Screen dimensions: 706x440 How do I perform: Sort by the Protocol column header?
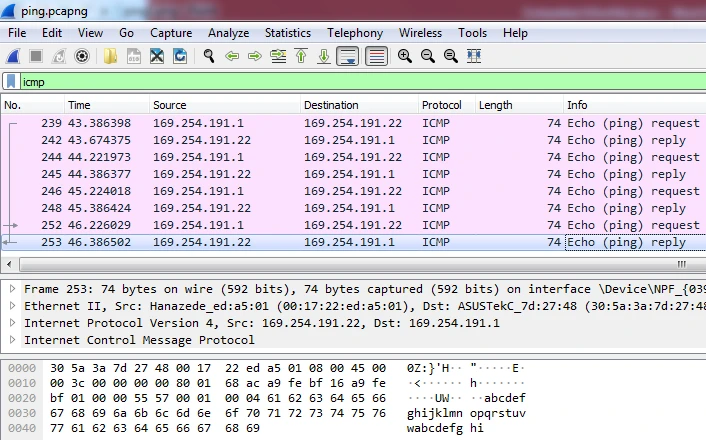[x=447, y=105]
